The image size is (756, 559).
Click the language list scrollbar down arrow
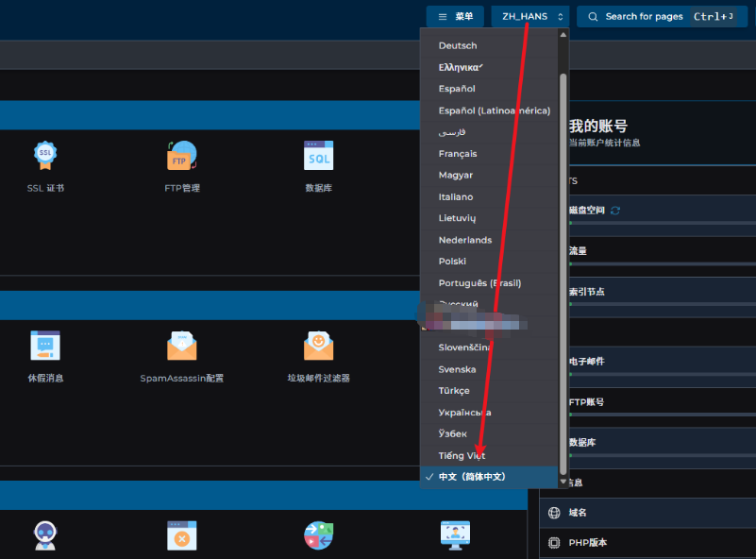coord(564,481)
